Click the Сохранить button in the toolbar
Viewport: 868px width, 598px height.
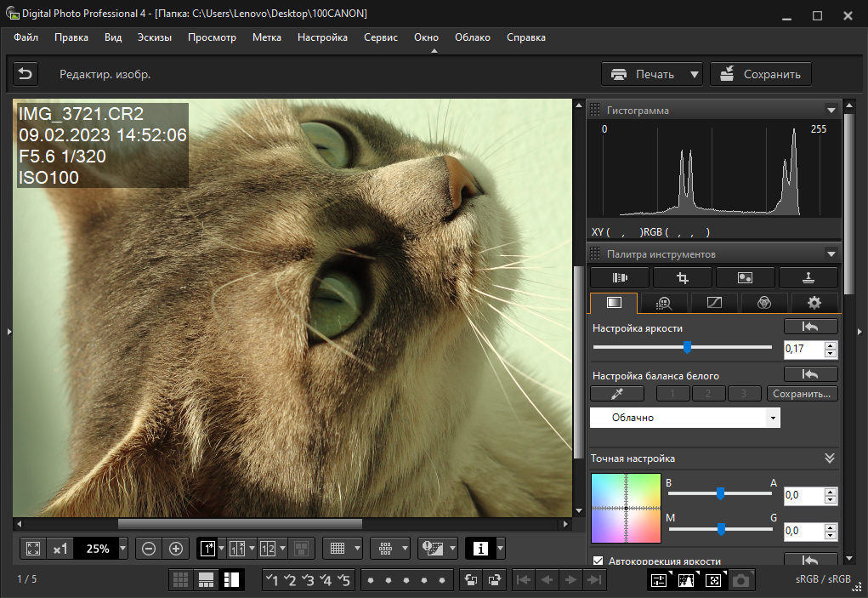click(761, 74)
